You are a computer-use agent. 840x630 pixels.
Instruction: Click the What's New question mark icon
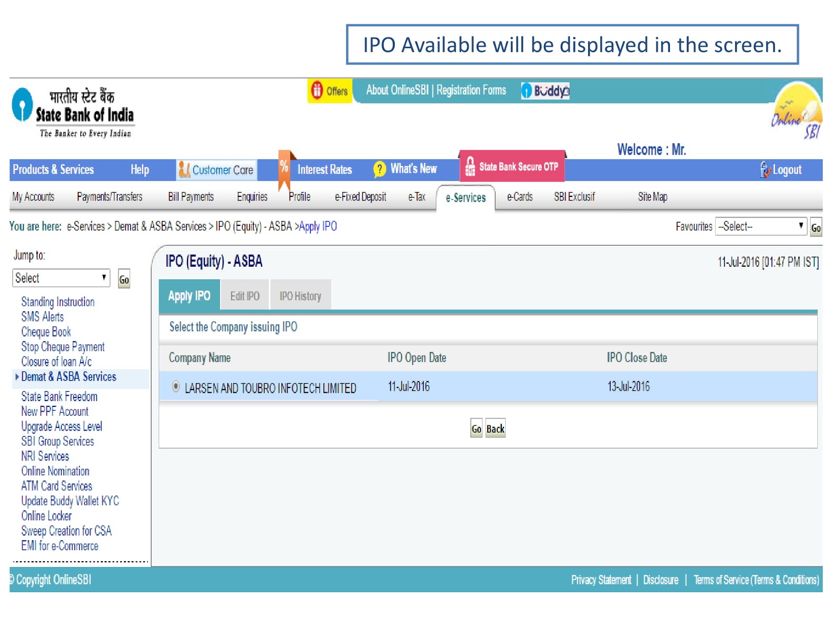point(379,169)
